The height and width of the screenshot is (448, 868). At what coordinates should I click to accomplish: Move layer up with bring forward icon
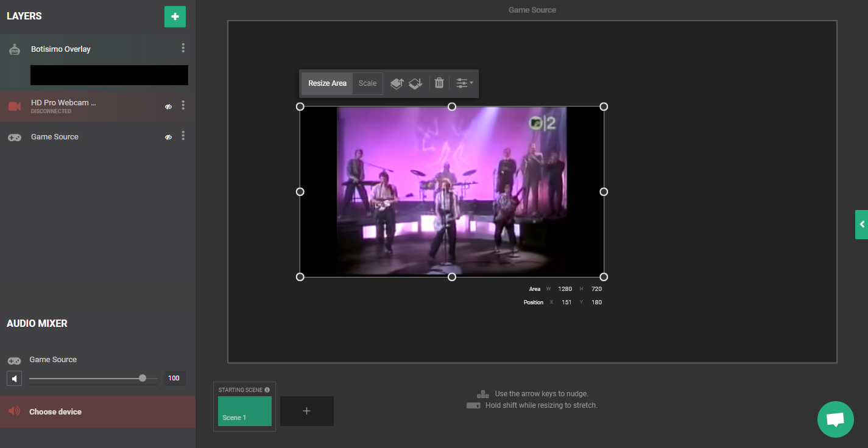tap(397, 83)
